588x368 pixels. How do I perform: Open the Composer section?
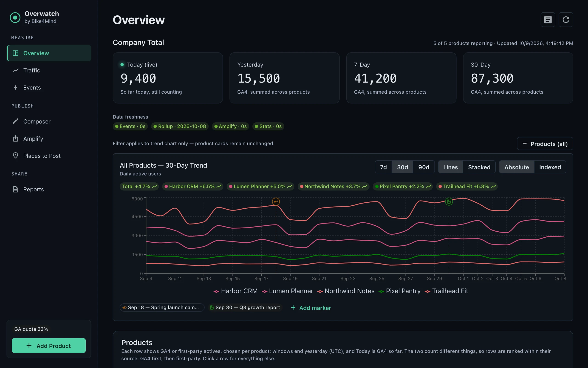[x=49, y=121]
